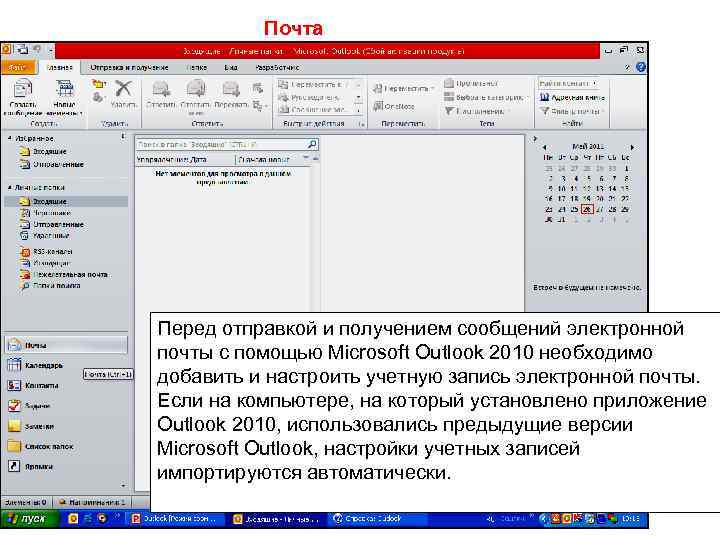Click the Reminders (Напоминания: 1) status bar item

click(92, 502)
